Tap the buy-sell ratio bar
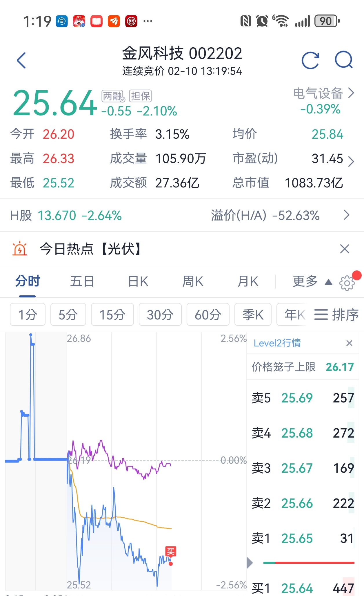The height and width of the screenshot is (596, 364). point(309,563)
